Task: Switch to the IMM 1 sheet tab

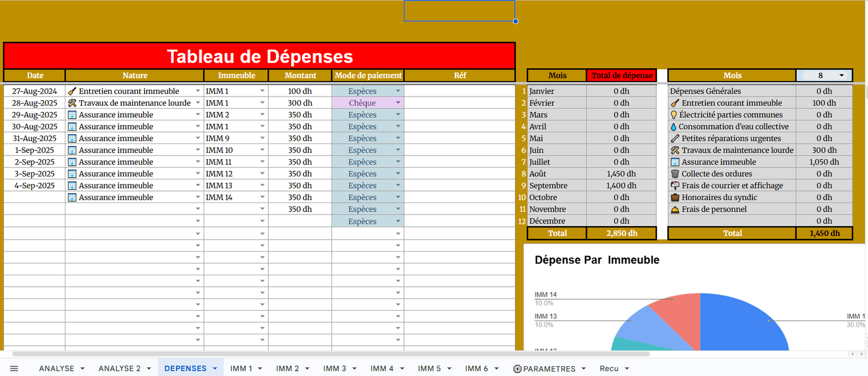Action: (x=241, y=368)
